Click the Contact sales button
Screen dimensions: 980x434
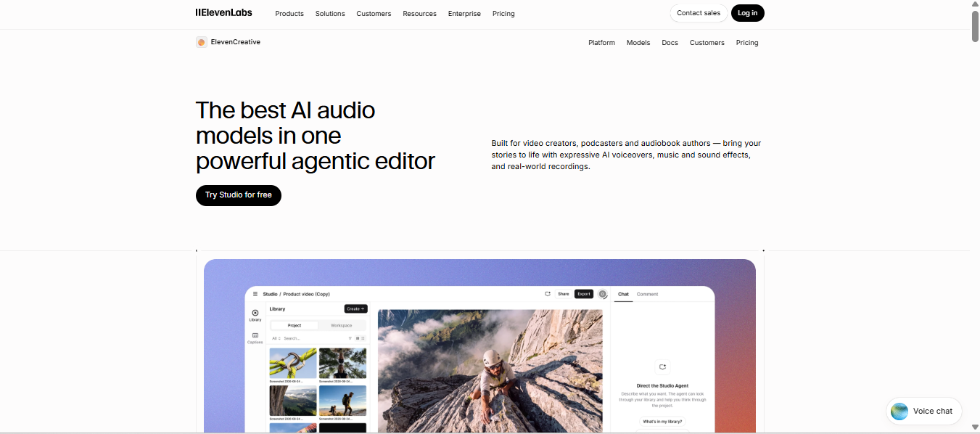(x=699, y=13)
